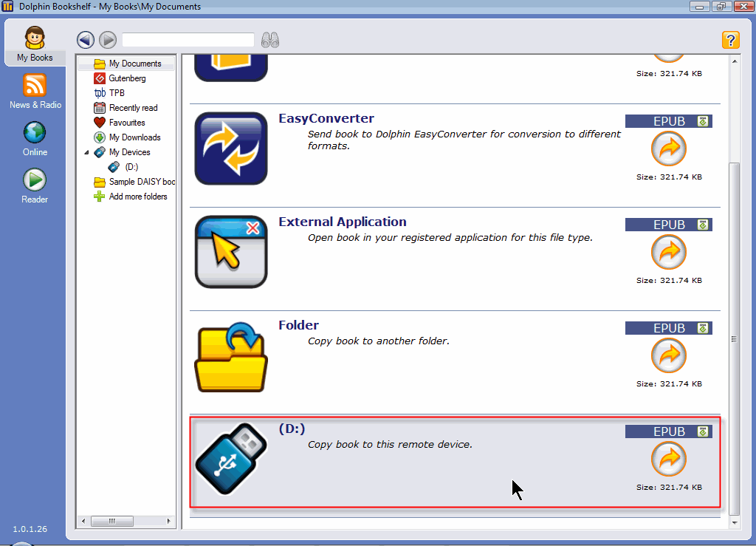
Task: Open My Downloads in the tree
Action: pyautogui.click(x=134, y=137)
